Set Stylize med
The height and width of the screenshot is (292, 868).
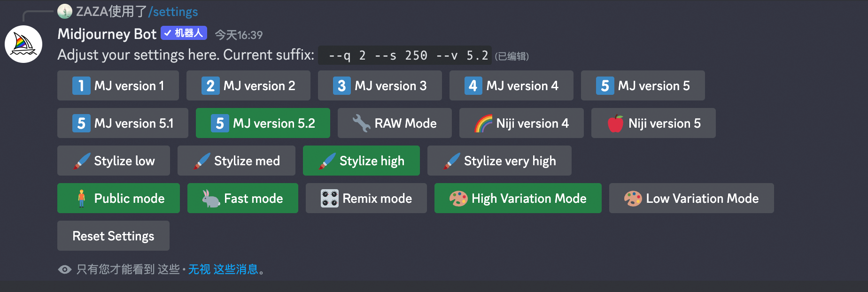236,161
